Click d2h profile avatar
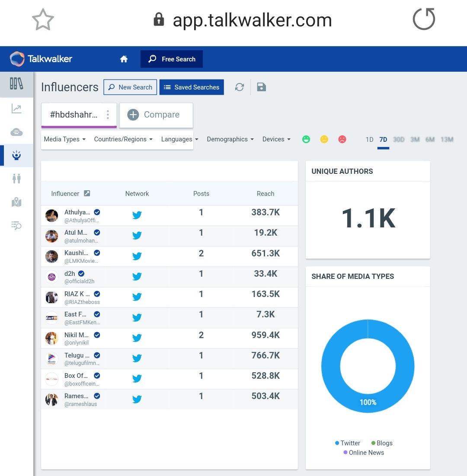467x476 pixels. point(51,277)
